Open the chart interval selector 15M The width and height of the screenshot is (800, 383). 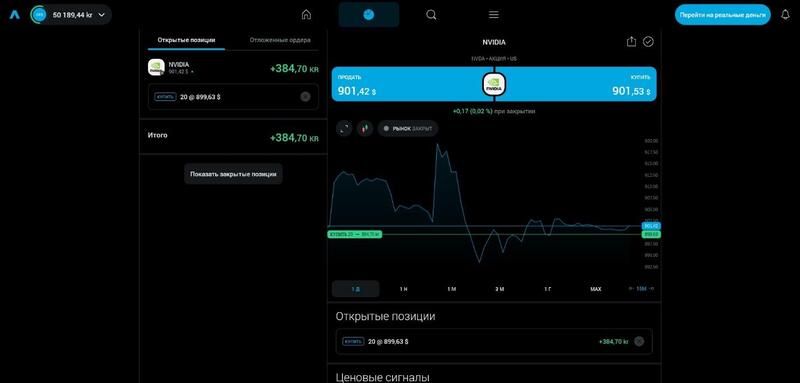tap(641, 289)
